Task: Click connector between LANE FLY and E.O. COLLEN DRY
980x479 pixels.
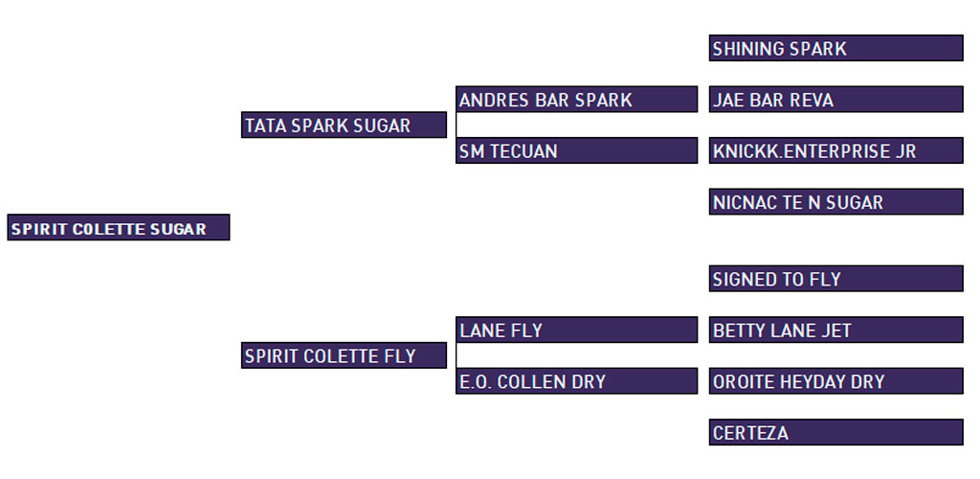Action: pyautogui.click(x=457, y=355)
